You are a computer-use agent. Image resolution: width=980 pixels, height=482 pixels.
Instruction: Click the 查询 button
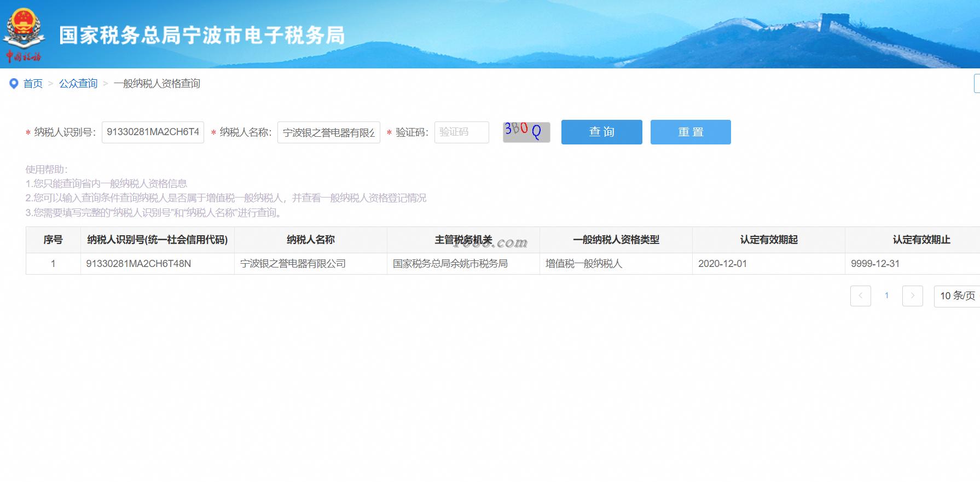pyautogui.click(x=602, y=132)
